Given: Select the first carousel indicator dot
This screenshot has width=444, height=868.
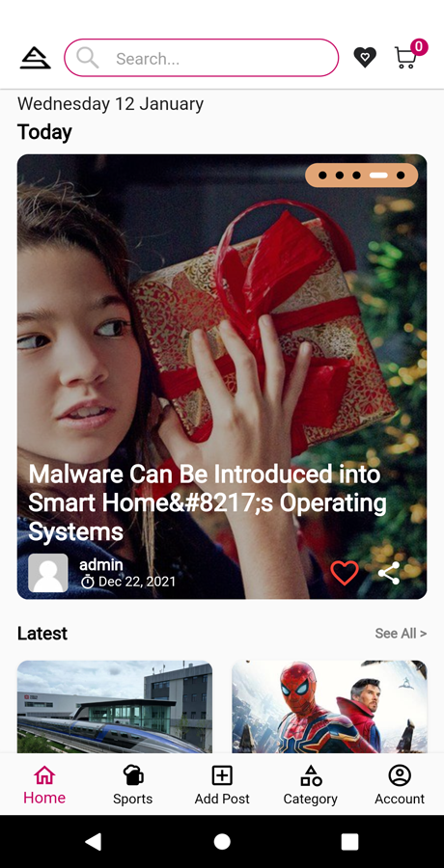Looking at the screenshot, I should click(322, 176).
